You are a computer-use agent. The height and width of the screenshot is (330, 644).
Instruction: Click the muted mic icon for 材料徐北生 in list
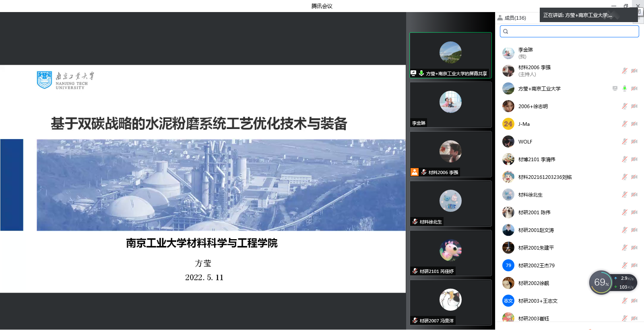click(x=624, y=195)
